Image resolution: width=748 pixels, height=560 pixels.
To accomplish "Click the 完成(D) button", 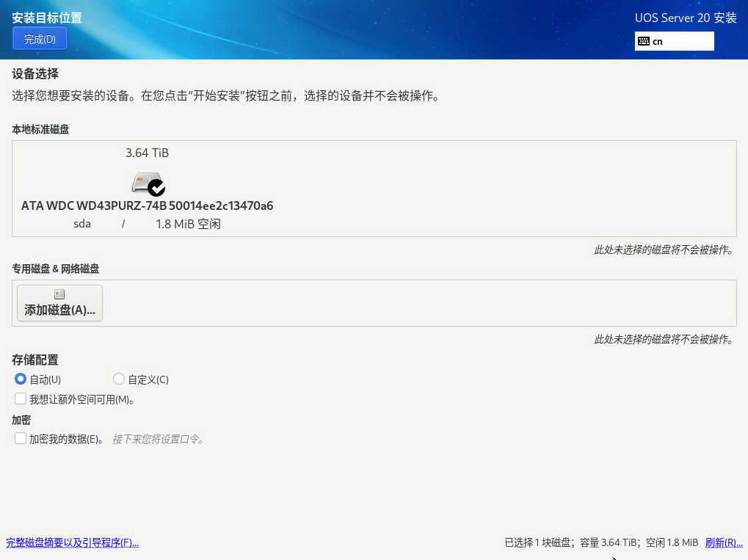I will [40, 39].
